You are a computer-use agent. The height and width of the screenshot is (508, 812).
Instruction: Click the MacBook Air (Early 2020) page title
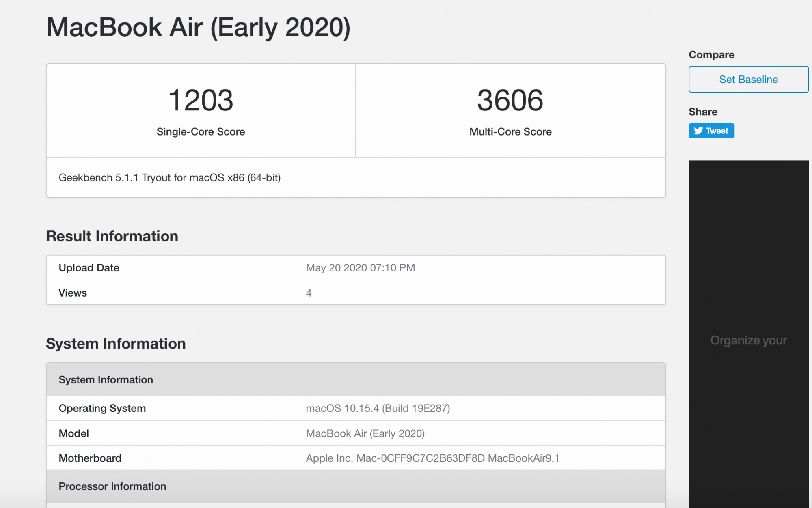[x=198, y=28]
